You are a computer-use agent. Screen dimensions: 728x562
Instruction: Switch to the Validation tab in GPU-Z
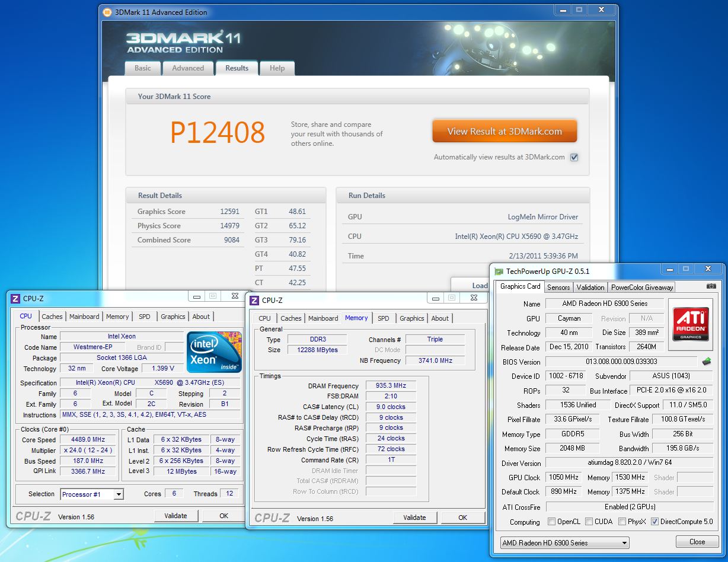(x=590, y=287)
